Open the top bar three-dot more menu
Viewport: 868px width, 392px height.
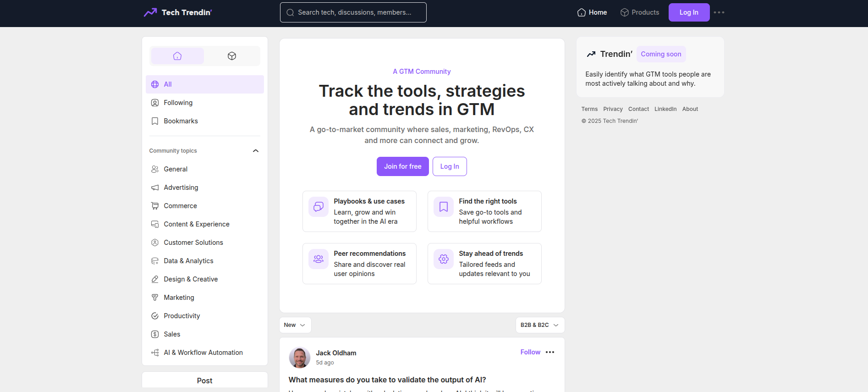pyautogui.click(x=719, y=12)
